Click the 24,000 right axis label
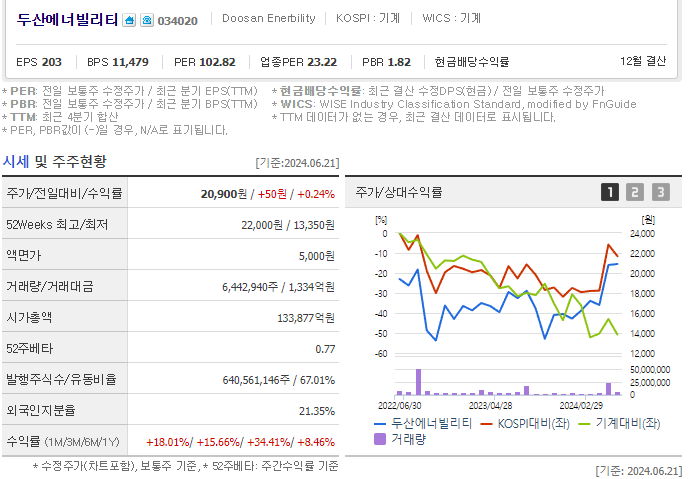 click(x=642, y=234)
